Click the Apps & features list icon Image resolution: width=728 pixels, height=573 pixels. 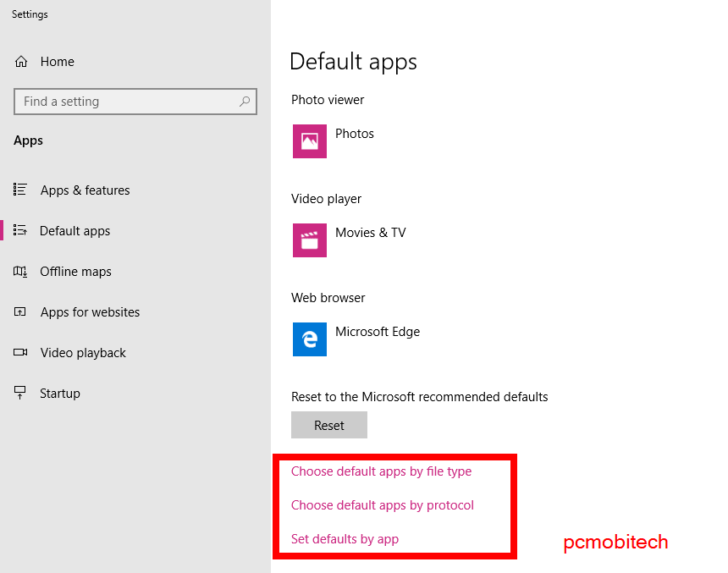20,190
